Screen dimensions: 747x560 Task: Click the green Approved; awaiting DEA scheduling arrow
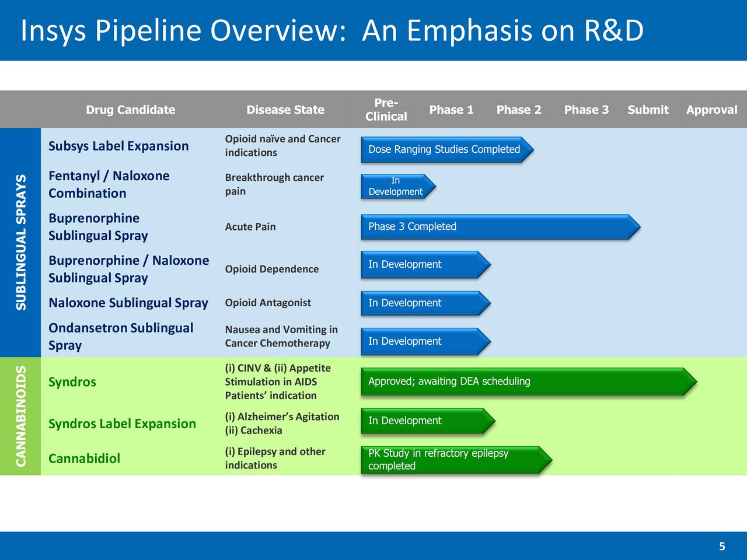[528, 381]
